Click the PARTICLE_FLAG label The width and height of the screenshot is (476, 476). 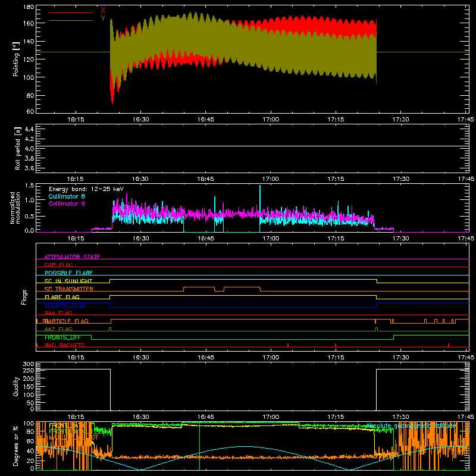67,321
